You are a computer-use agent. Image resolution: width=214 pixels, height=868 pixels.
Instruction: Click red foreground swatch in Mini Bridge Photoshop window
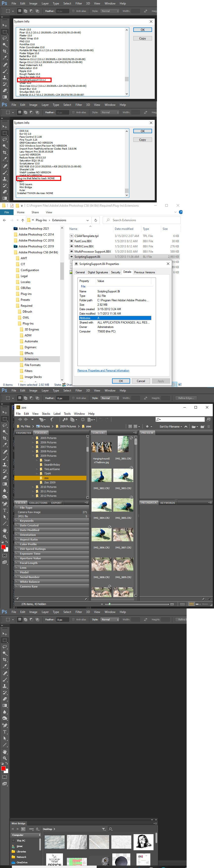coord(3,768)
